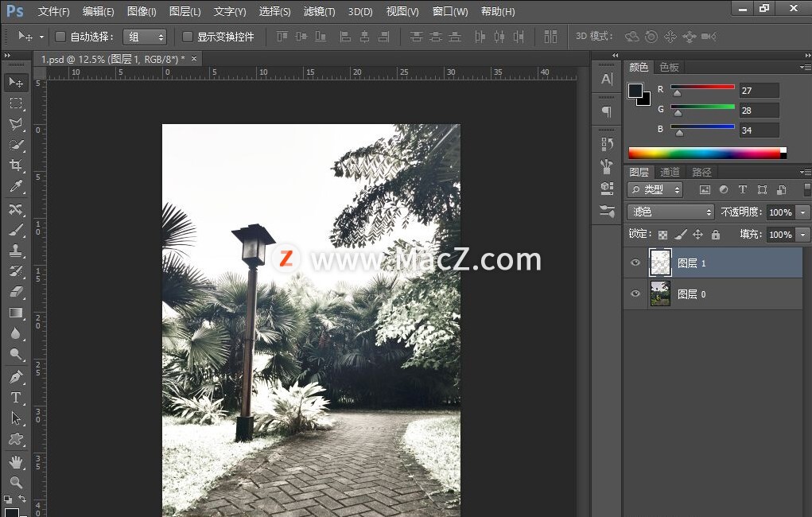The image size is (812, 517).
Task: Swap foreground and background colors in the toolbox
Action: 22,499
